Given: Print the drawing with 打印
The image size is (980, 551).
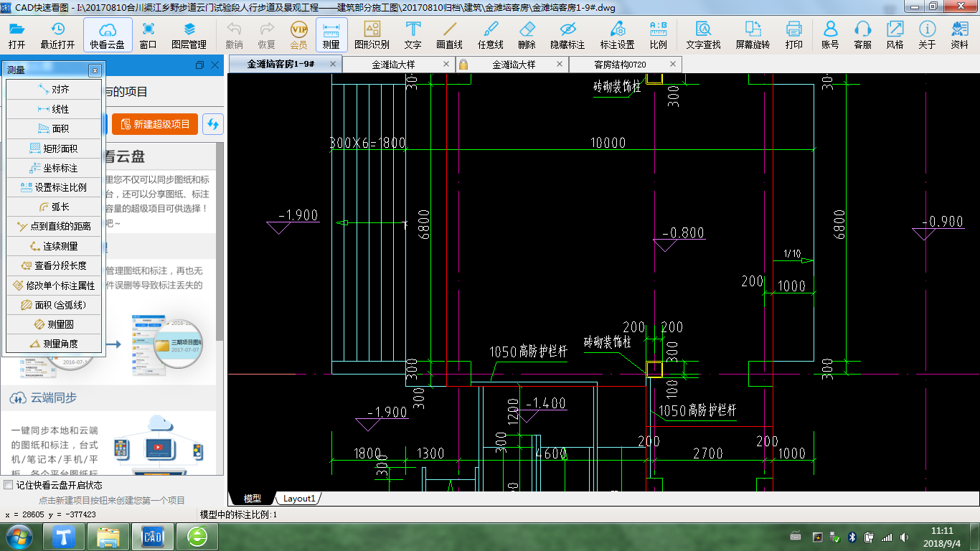Looking at the screenshot, I should (793, 35).
